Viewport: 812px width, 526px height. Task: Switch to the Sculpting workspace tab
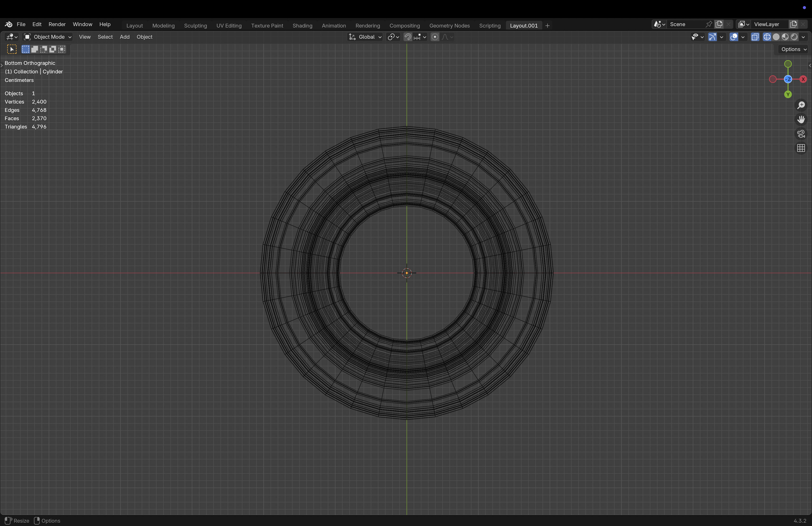[195, 26]
